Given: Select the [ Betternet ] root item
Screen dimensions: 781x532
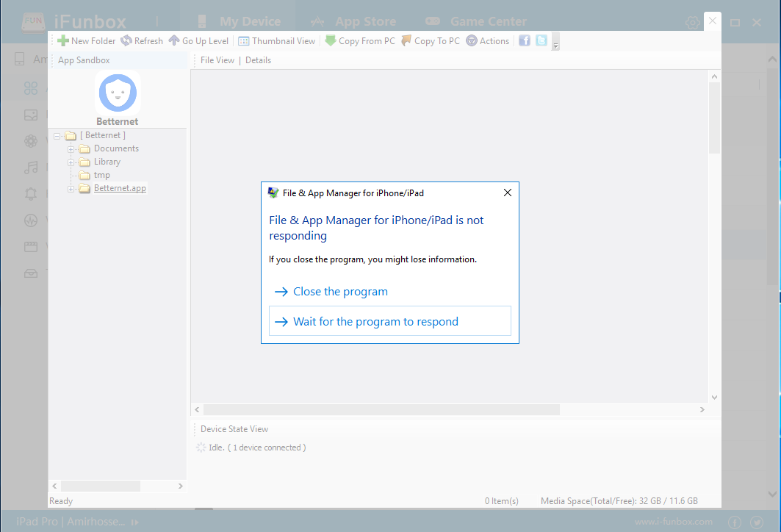Looking at the screenshot, I should [103, 135].
